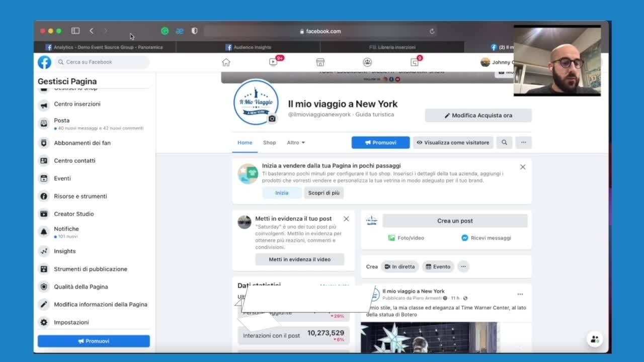Go back with Safari's back arrow

point(91,31)
